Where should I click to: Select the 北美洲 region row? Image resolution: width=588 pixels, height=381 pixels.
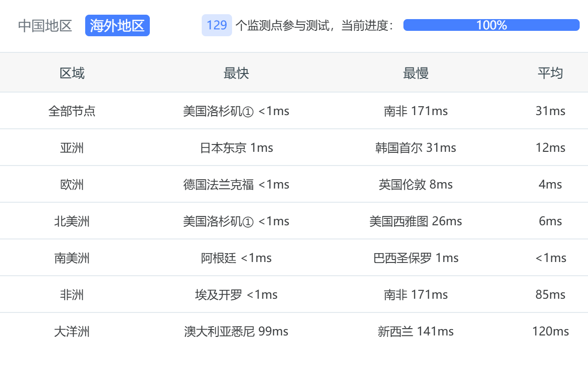(72, 221)
